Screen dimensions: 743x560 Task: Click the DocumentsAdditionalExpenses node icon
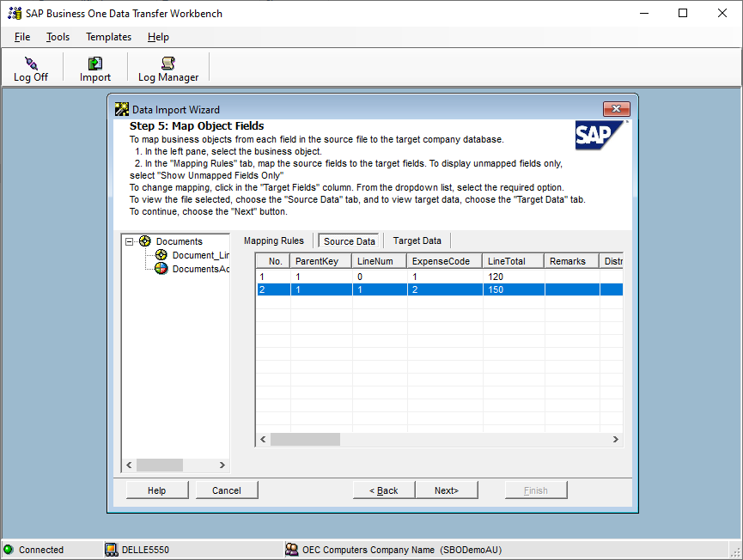161,269
